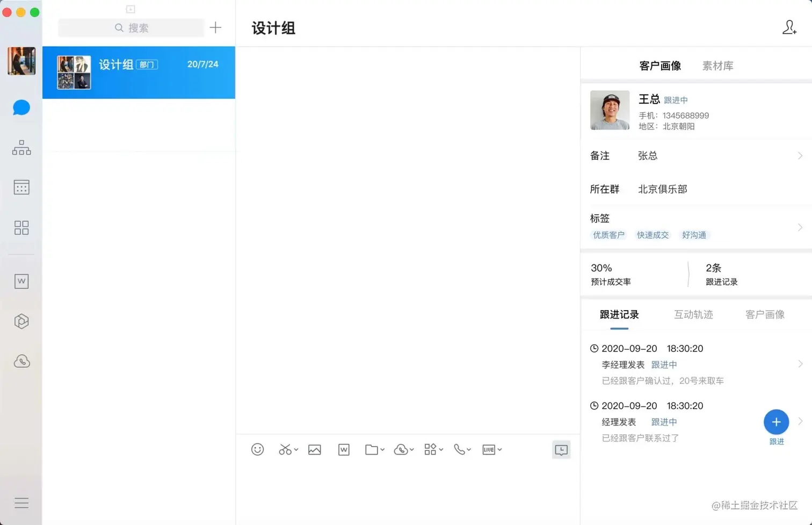This screenshot has width=812, height=525.
Task: Expand the screenshot tool dropdown arrow
Action: (x=295, y=450)
